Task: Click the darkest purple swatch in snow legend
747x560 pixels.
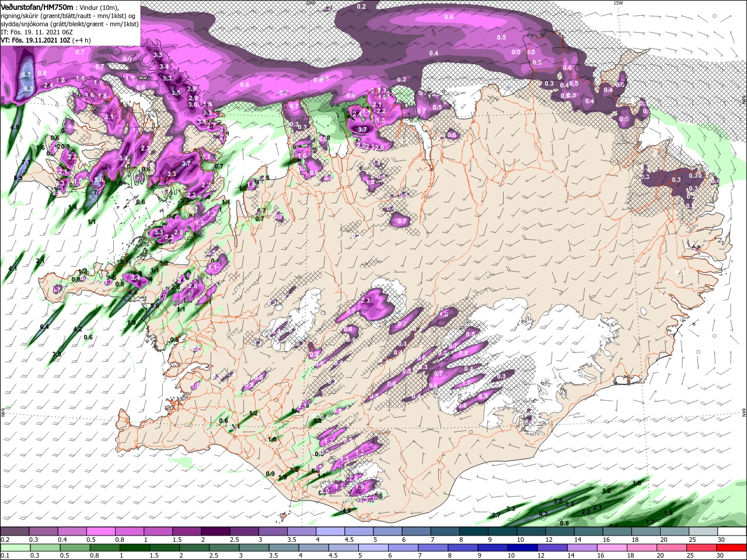Action: [215, 531]
